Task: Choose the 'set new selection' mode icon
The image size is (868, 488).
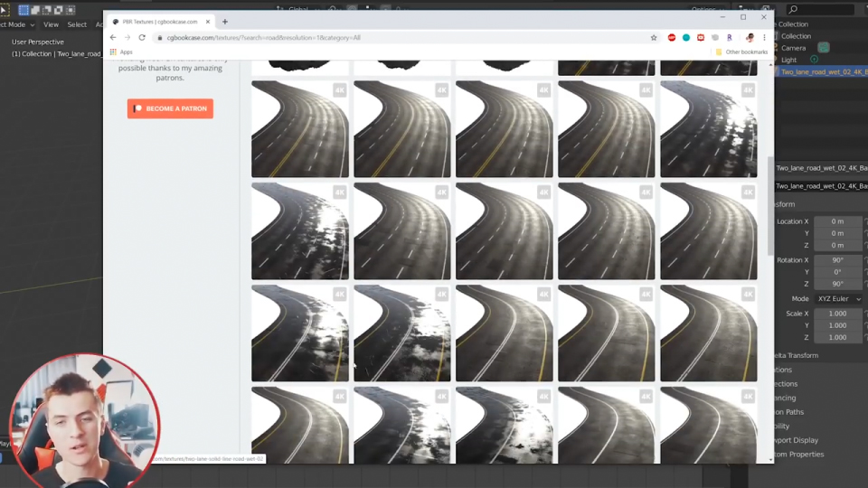Action: point(24,10)
